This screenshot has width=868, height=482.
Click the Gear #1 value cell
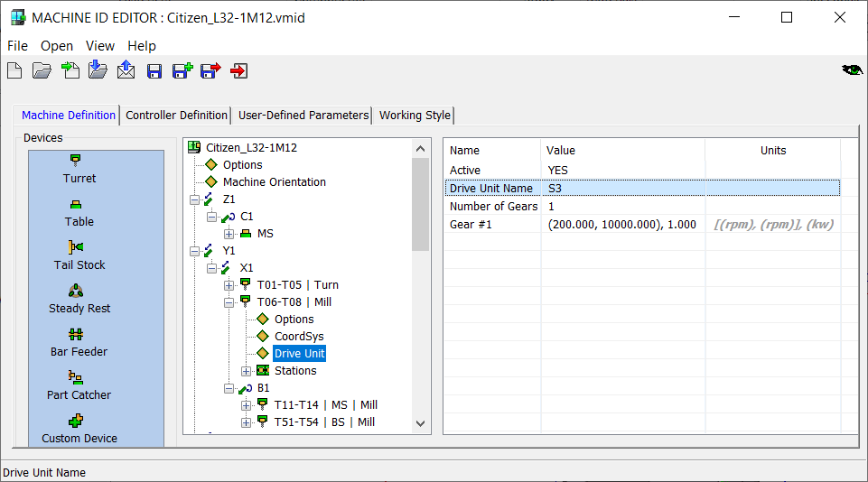click(x=622, y=225)
